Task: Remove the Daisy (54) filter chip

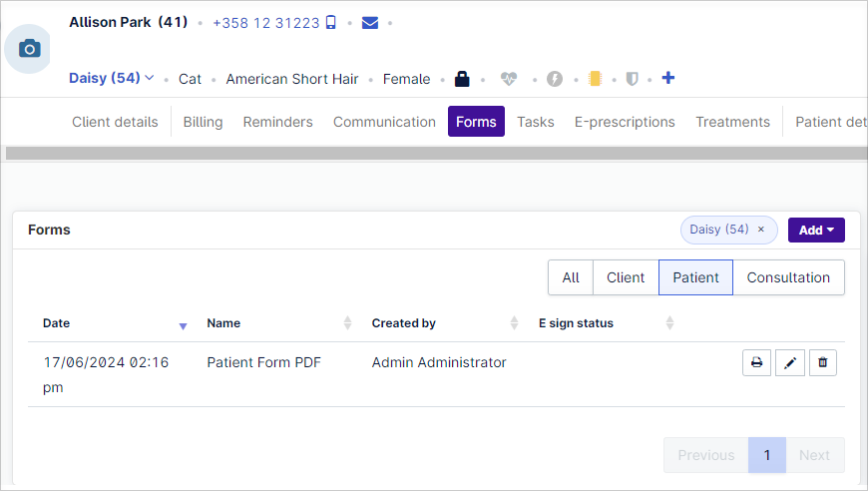Action: pos(761,230)
